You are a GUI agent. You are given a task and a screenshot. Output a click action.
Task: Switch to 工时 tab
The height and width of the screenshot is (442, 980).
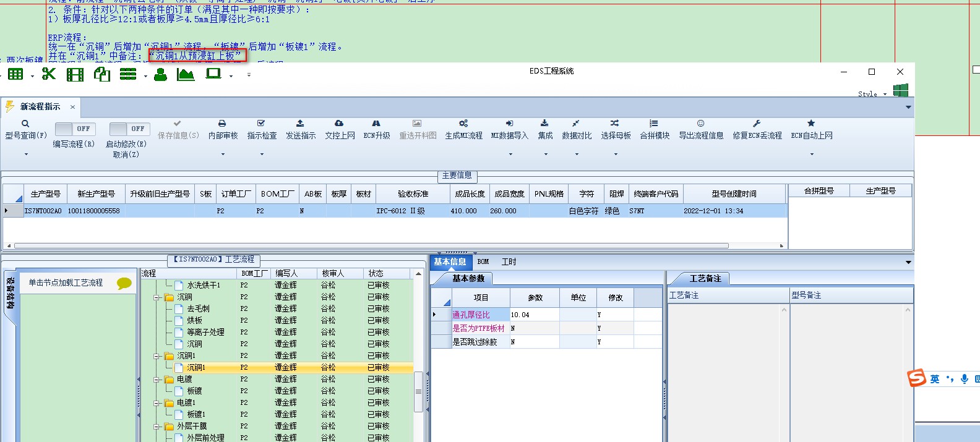click(509, 262)
